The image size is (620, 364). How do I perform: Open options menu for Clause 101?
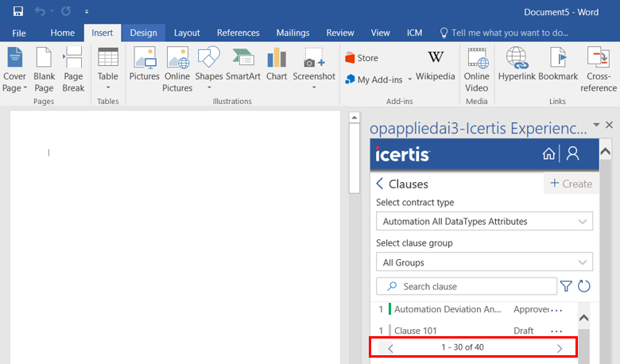556,331
